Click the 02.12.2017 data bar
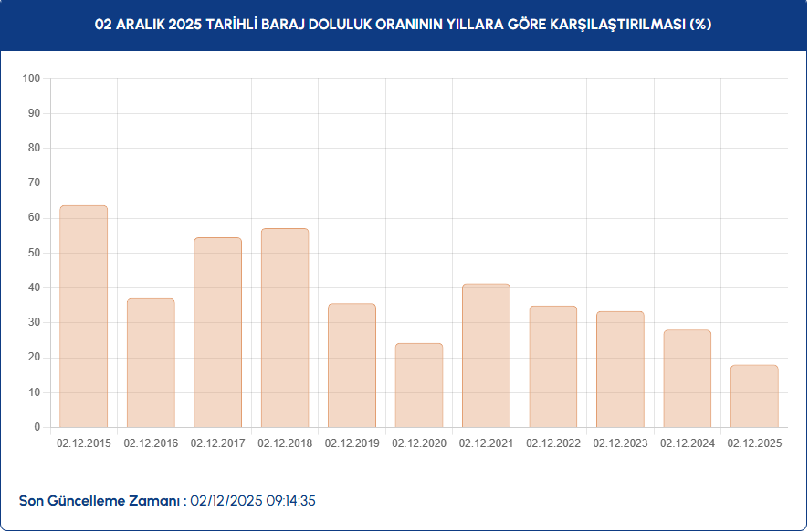The height and width of the screenshot is (532, 809). click(x=217, y=332)
